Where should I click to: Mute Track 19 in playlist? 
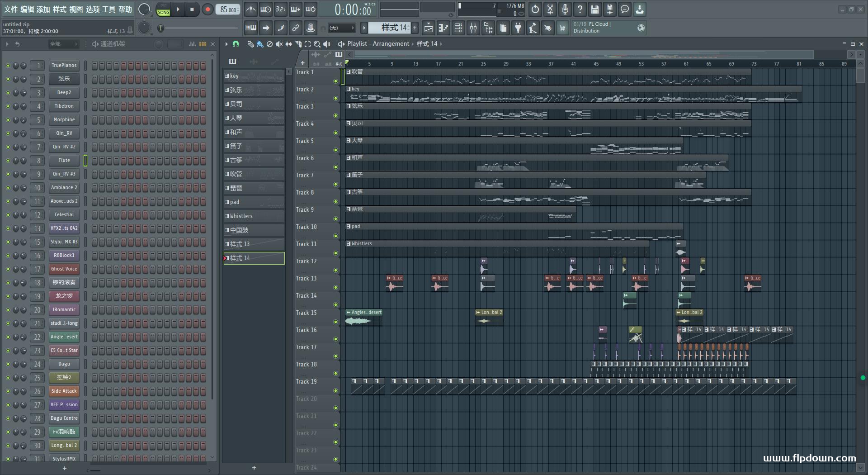pyautogui.click(x=335, y=391)
